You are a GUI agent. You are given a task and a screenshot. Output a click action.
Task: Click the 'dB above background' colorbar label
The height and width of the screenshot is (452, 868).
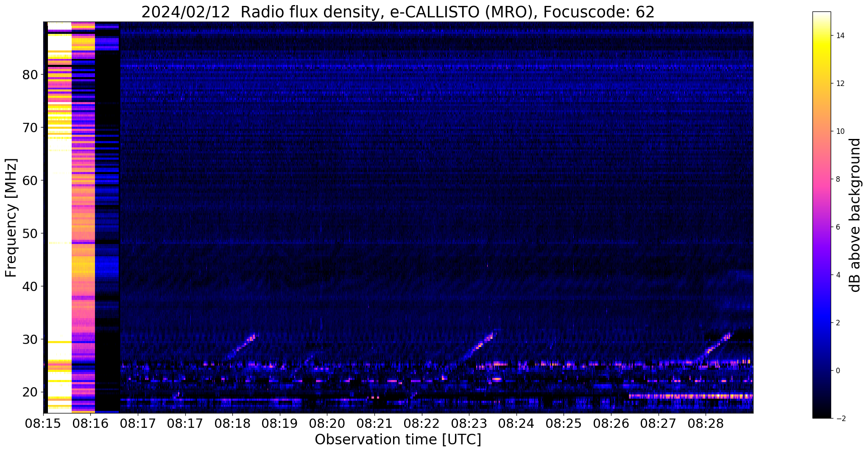tap(855, 215)
